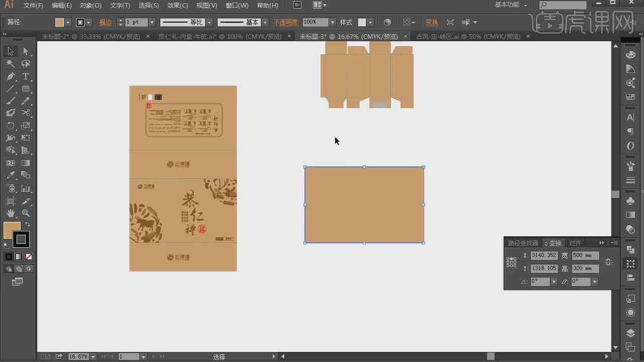Image resolution: width=644 pixels, height=362 pixels.
Task: Select the Scissors tool
Action: 26,113
